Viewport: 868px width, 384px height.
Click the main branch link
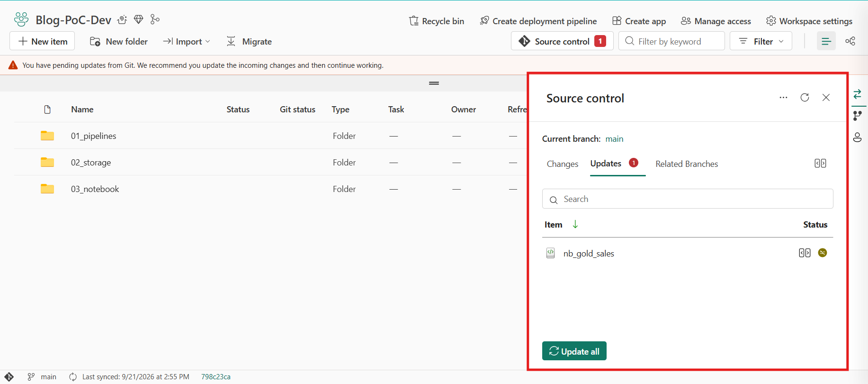pos(614,139)
